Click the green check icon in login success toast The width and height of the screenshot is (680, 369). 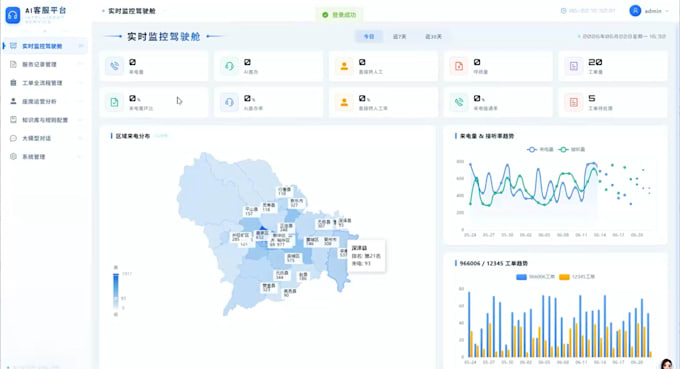click(325, 15)
